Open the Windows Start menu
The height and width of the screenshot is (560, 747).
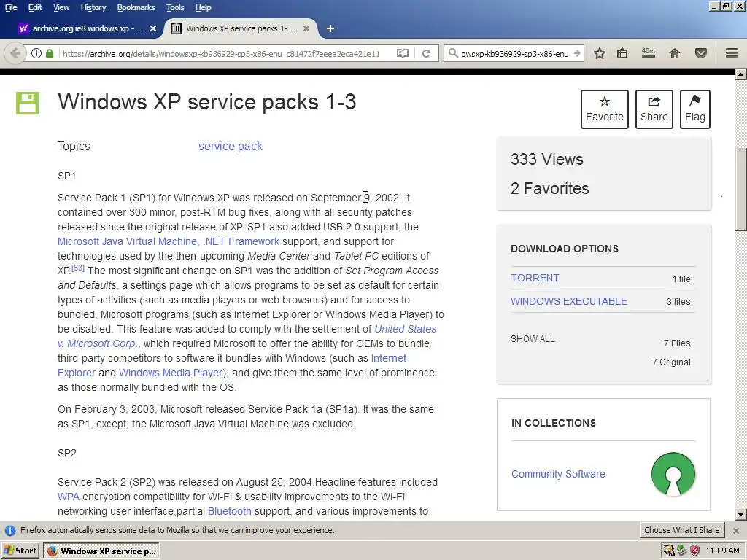[x=20, y=551]
